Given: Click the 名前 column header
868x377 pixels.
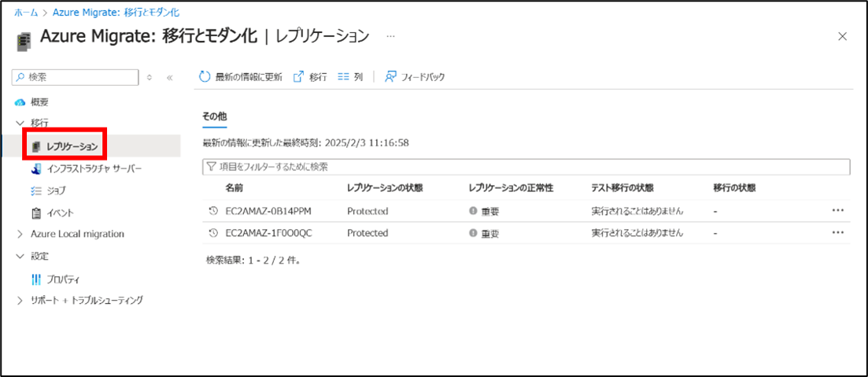Looking at the screenshot, I should pyautogui.click(x=235, y=187).
